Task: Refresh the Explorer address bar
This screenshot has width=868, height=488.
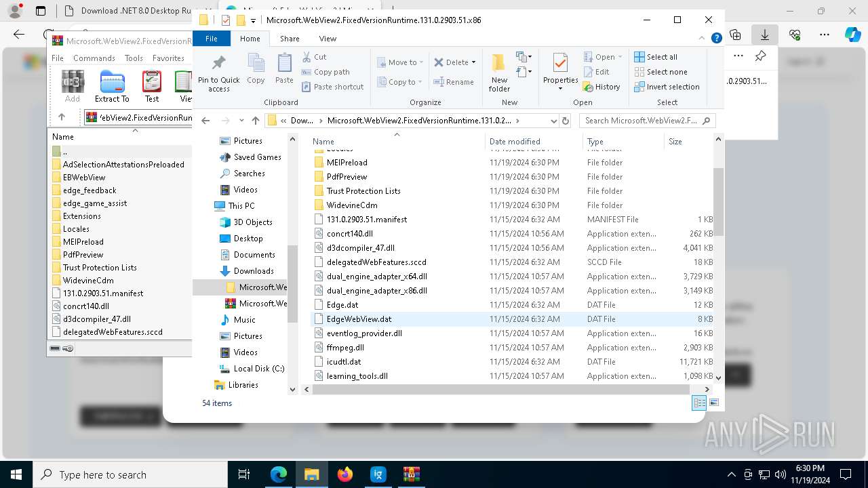Action: tap(566, 121)
